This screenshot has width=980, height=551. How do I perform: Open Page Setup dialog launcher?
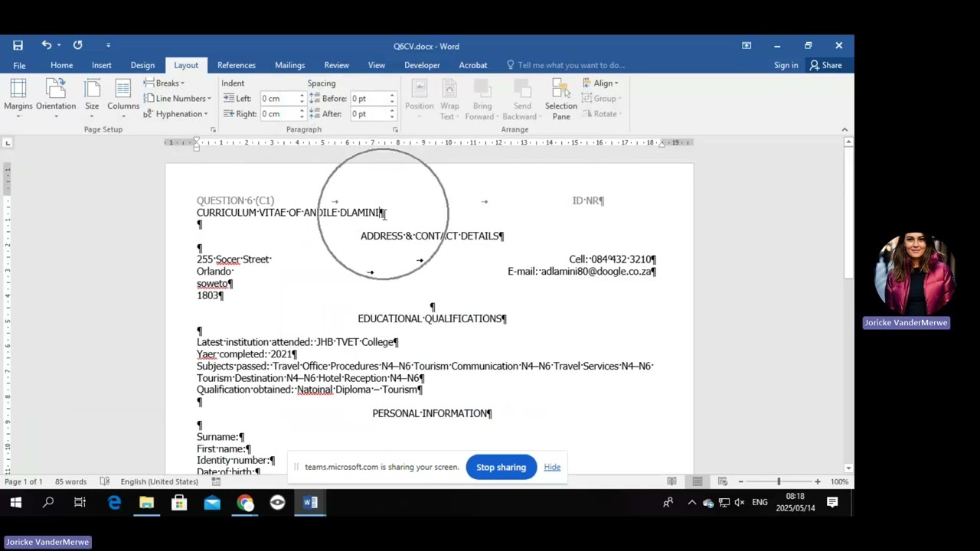[x=213, y=129]
